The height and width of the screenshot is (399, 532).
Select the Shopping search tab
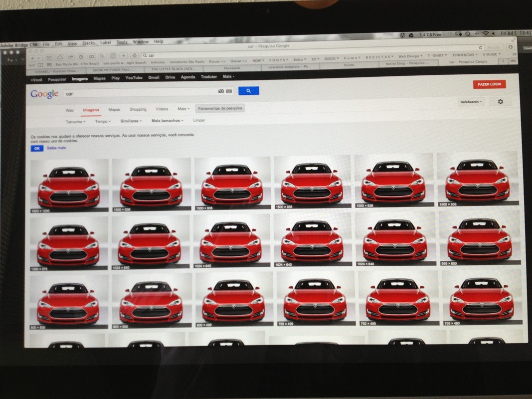pos(138,109)
